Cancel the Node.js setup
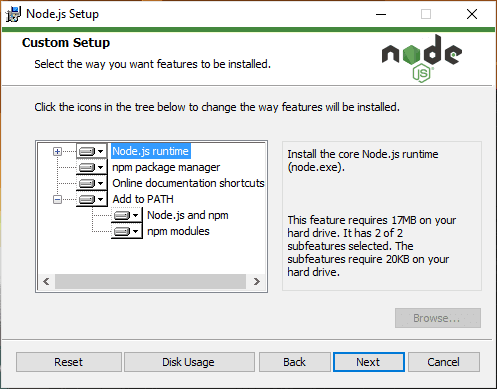The height and width of the screenshot is (389, 497). [x=444, y=362]
